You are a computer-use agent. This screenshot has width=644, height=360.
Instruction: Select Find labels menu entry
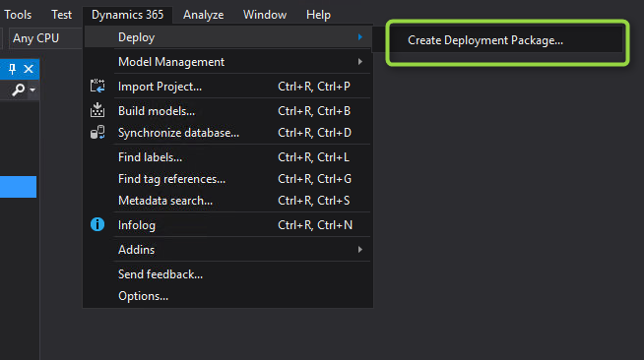(x=227, y=157)
